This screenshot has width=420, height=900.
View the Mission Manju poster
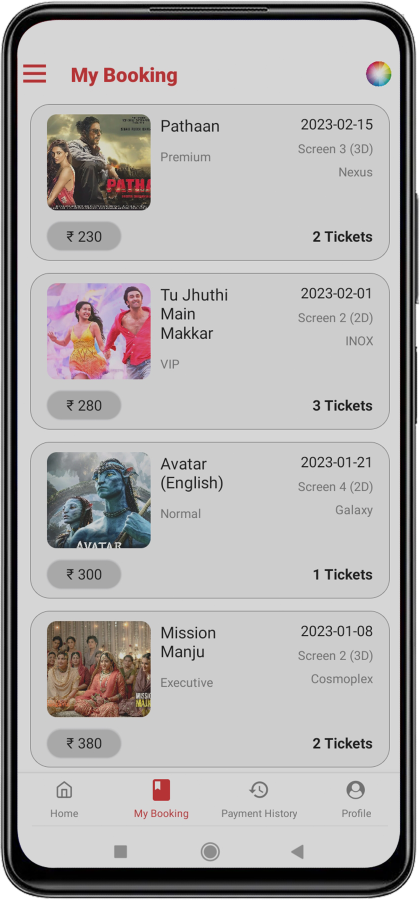point(99,669)
